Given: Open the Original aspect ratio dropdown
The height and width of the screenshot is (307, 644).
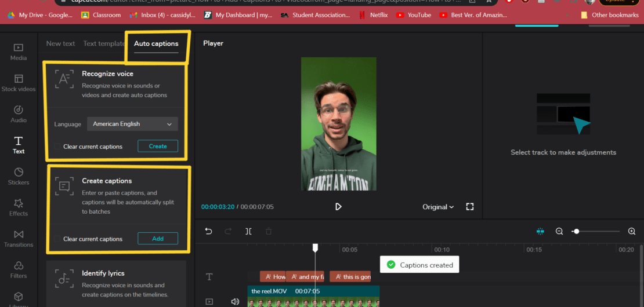Looking at the screenshot, I should tap(438, 207).
